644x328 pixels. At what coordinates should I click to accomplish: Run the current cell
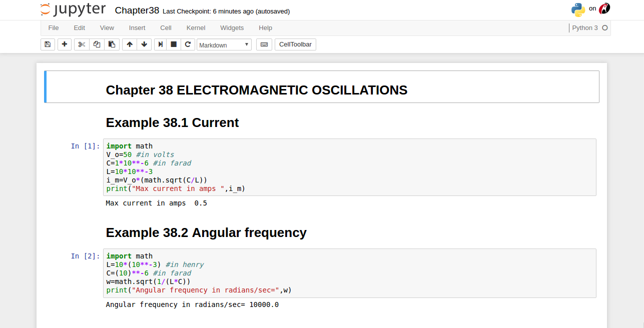pyautogui.click(x=160, y=44)
